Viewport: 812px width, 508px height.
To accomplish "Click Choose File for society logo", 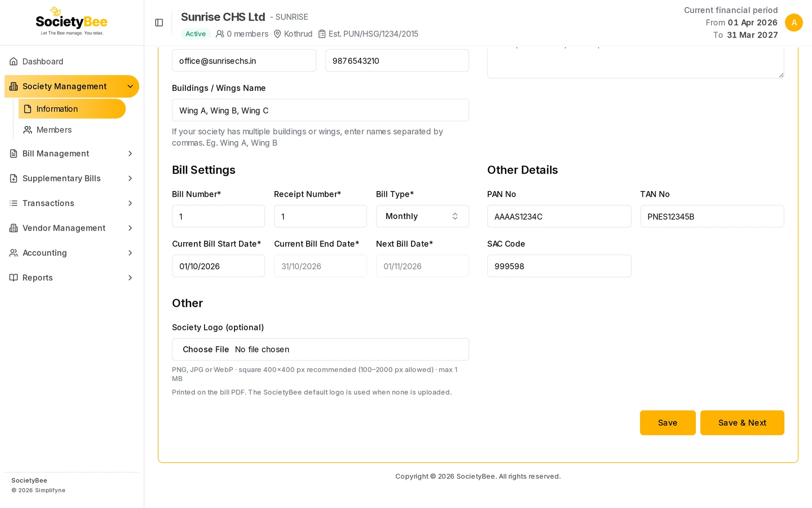I will 206,350.
